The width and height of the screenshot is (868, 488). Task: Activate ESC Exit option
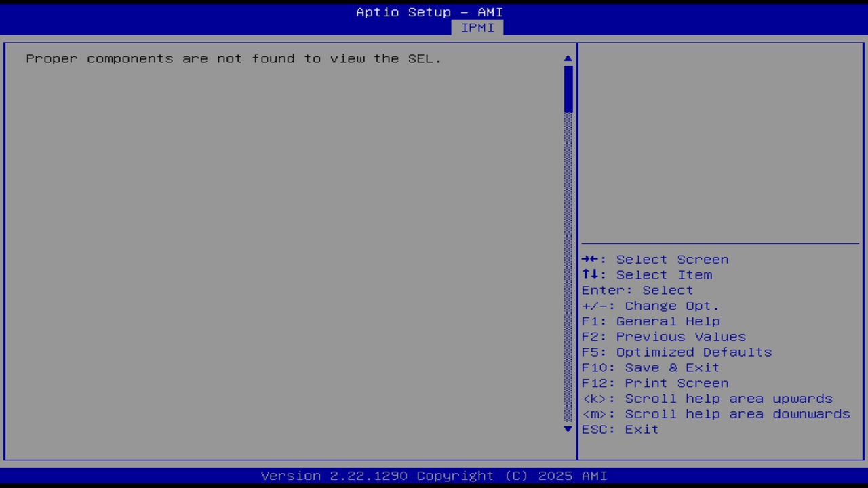(619, 429)
